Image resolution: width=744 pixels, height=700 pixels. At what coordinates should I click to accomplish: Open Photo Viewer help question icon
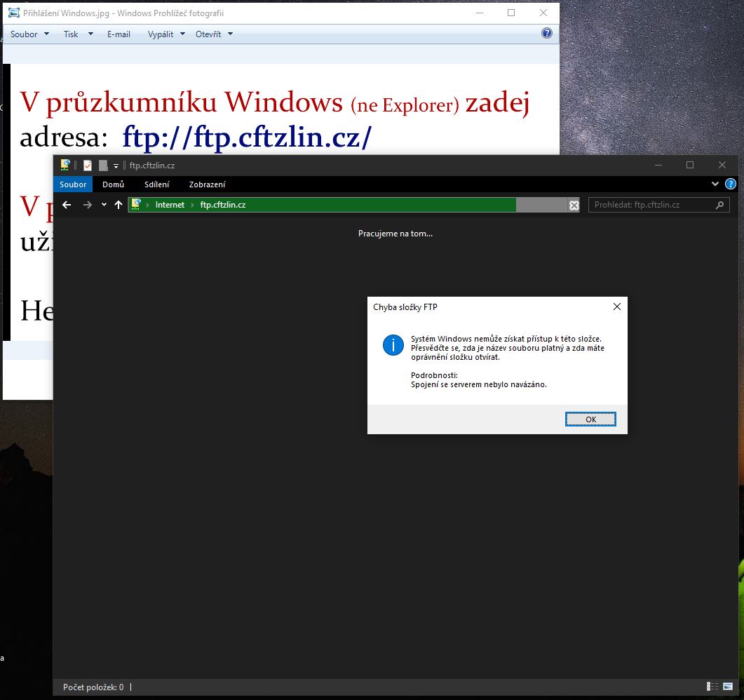tap(547, 33)
